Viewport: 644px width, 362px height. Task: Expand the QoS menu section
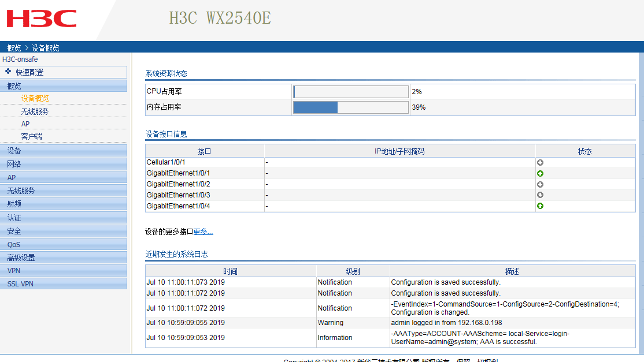(x=64, y=244)
